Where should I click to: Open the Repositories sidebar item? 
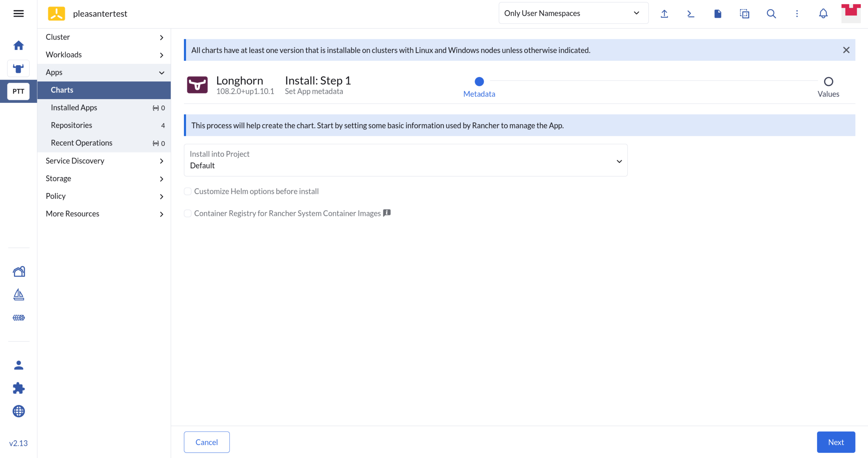click(x=71, y=125)
